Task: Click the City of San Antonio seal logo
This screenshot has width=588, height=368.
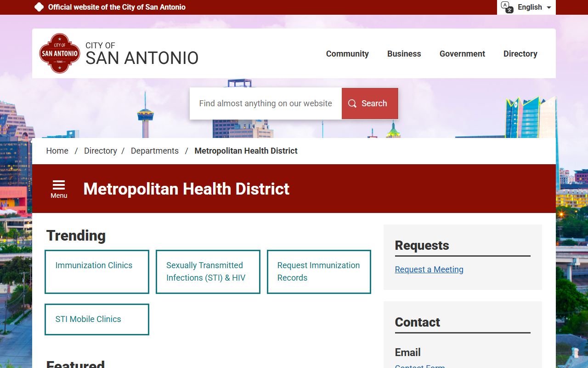Action: (60, 53)
